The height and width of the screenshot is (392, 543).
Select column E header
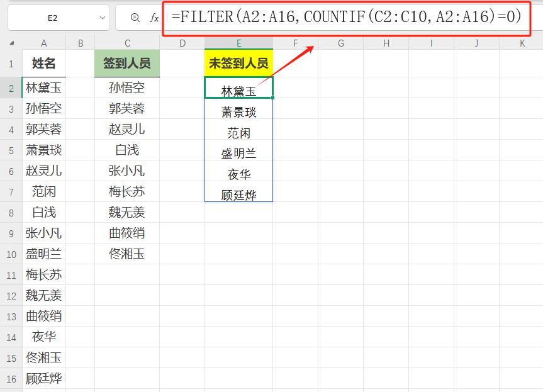coord(238,43)
